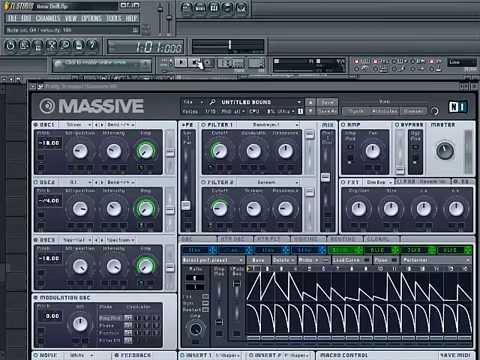Click the song position slider
This screenshot has width=480, height=360.
[x=228, y=45]
